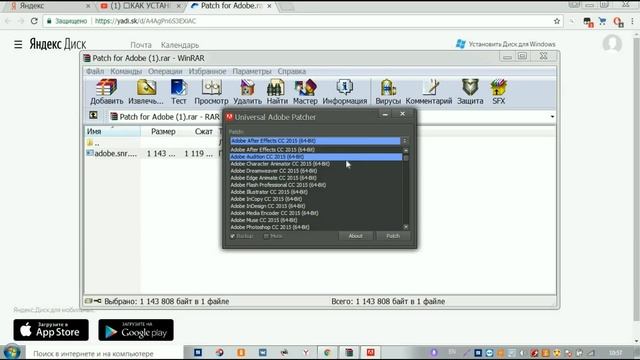This screenshot has height=360, width=640.
Task: Launch the Мастер (Wizard) toolbar icon
Action: click(x=305, y=92)
